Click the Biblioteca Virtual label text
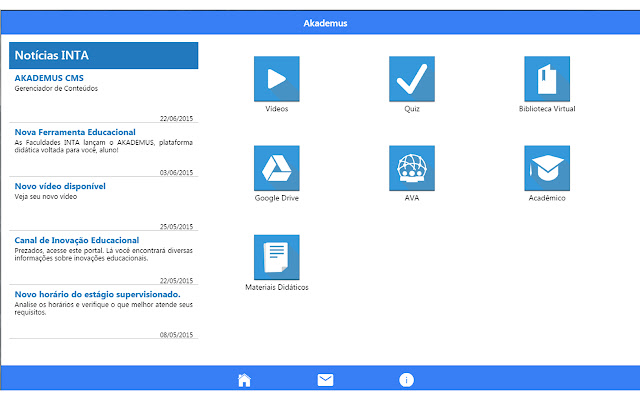This screenshot has width=640, height=400. (547, 109)
